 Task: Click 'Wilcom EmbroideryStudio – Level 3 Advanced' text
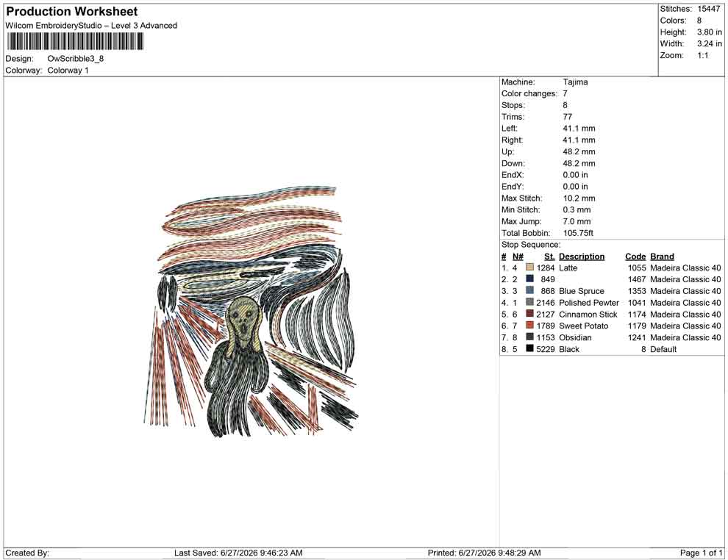coord(91,26)
